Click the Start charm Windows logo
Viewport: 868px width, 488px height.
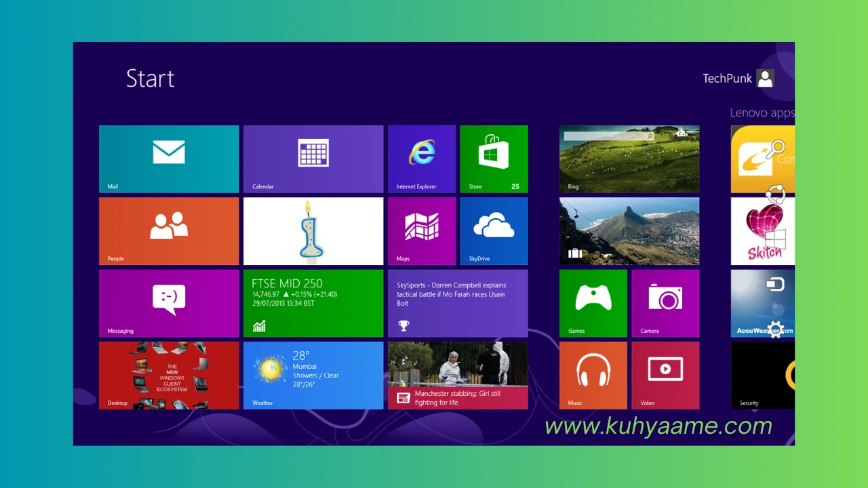(x=776, y=239)
